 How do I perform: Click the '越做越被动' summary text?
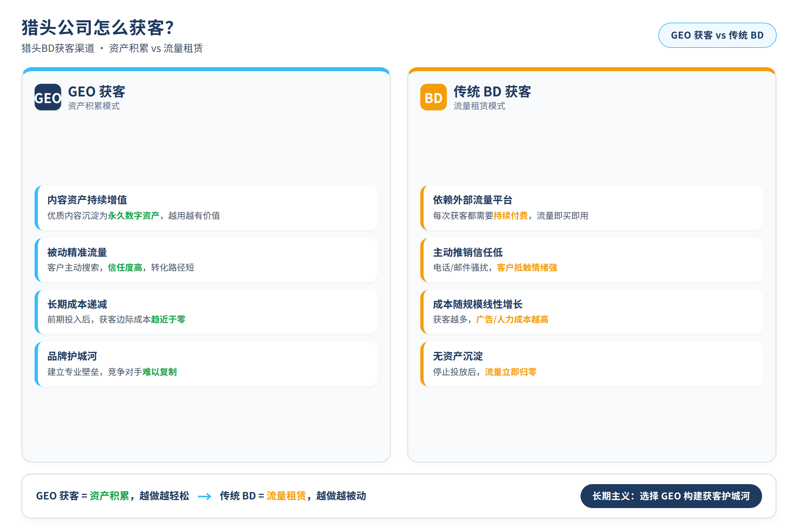point(341,496)
